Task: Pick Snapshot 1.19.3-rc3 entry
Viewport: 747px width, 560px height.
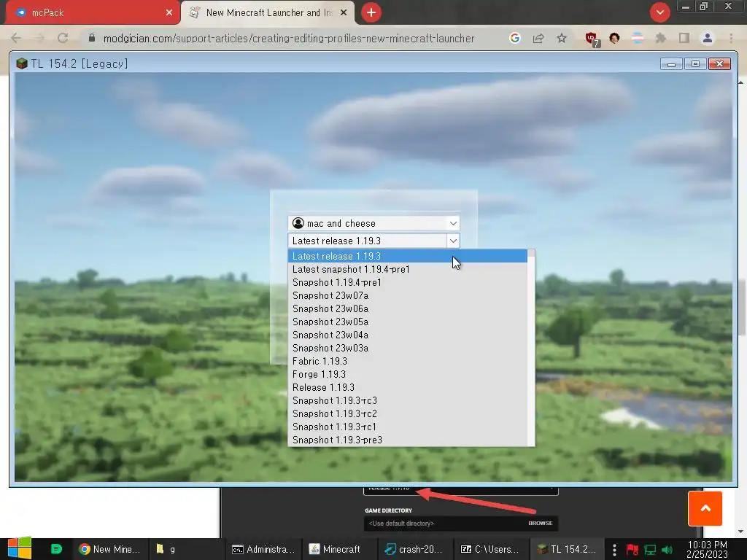Action: coord(407,400)
